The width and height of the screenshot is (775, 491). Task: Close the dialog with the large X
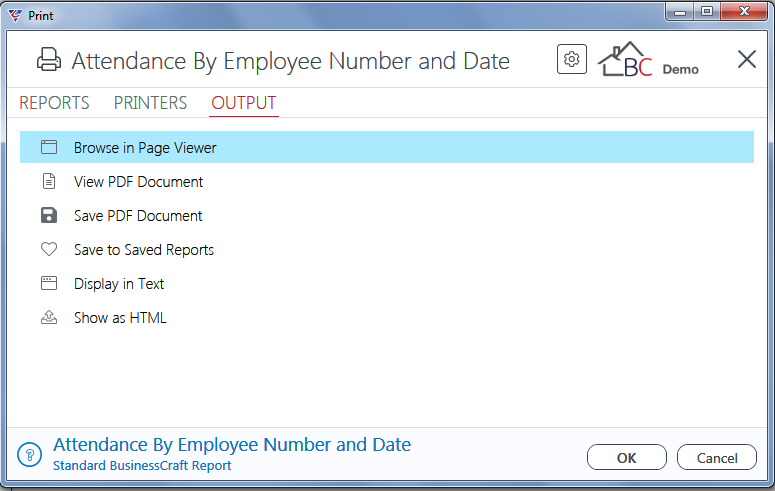point(746,59)
